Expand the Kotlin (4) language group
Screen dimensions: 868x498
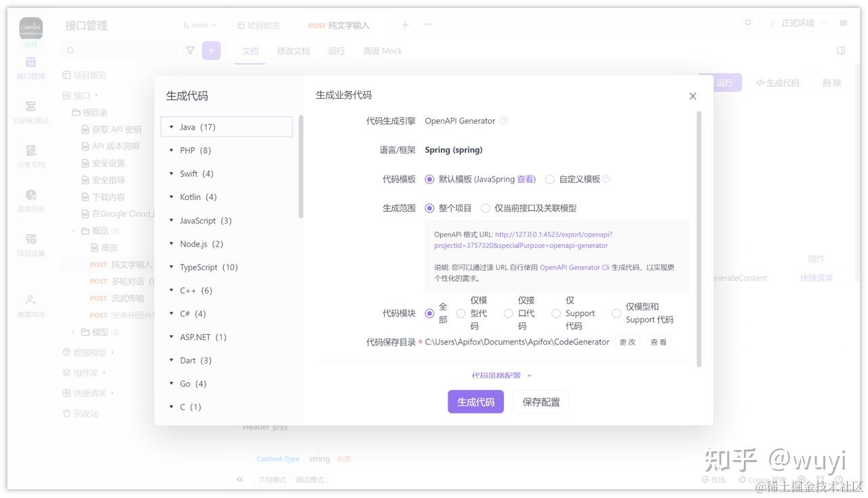pos(226,197)
